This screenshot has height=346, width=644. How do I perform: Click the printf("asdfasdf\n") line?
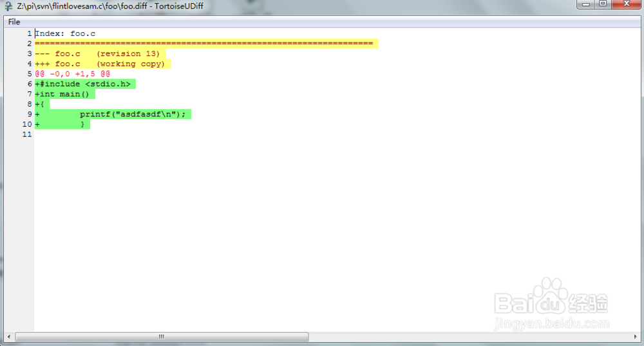point(113,114)
